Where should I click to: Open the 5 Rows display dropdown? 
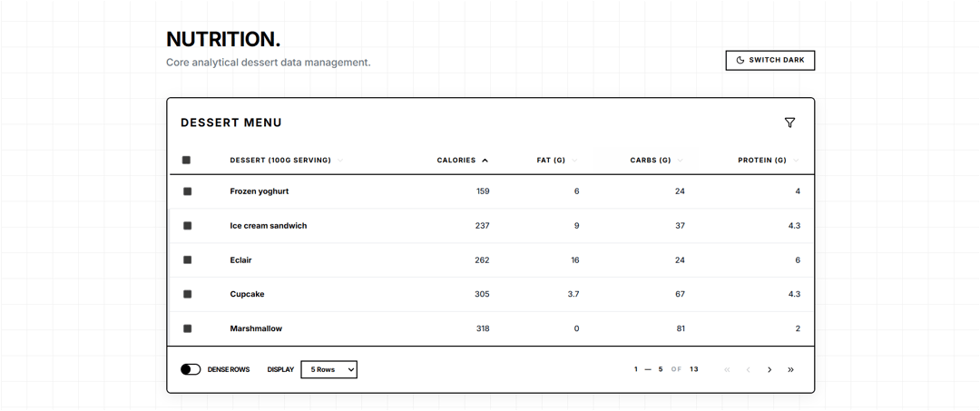click(328, 370)
